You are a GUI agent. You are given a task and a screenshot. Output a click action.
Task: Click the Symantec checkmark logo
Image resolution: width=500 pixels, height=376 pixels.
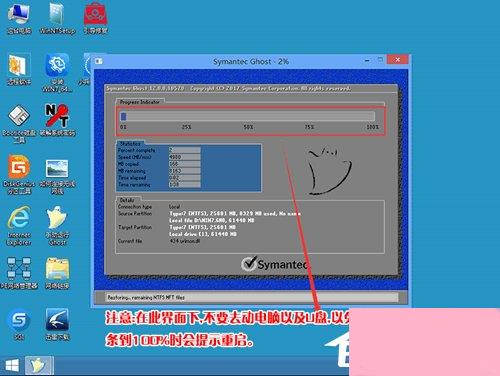click(x=274, y=264)
